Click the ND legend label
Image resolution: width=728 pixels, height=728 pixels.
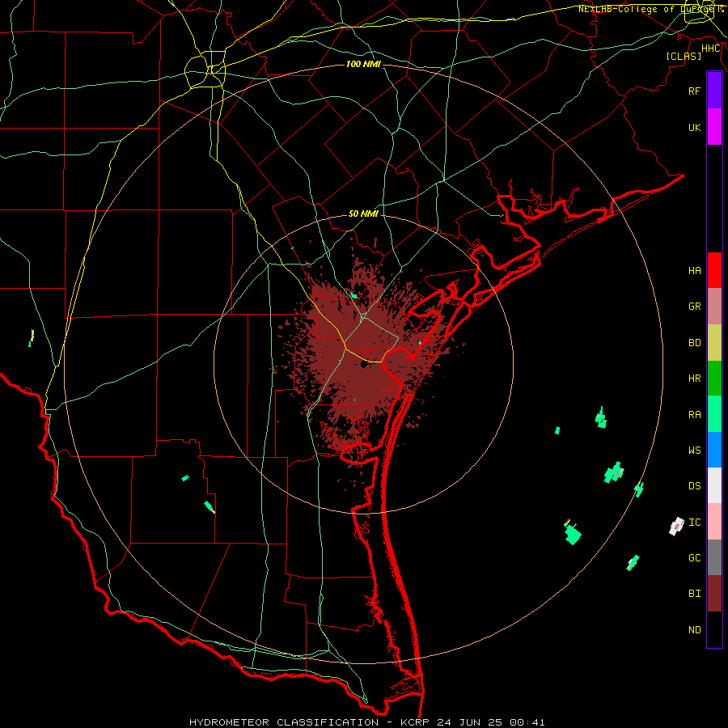pyautogui.click(x=694, y=630)
